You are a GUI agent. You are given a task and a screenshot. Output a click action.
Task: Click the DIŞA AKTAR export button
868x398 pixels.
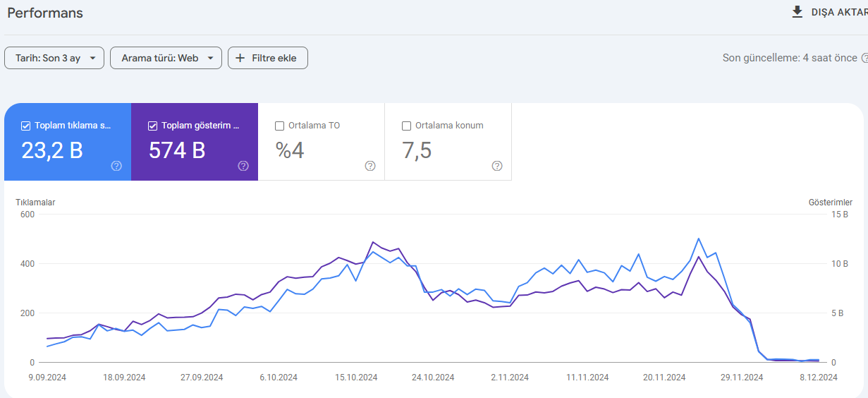(x=830, y=12)
